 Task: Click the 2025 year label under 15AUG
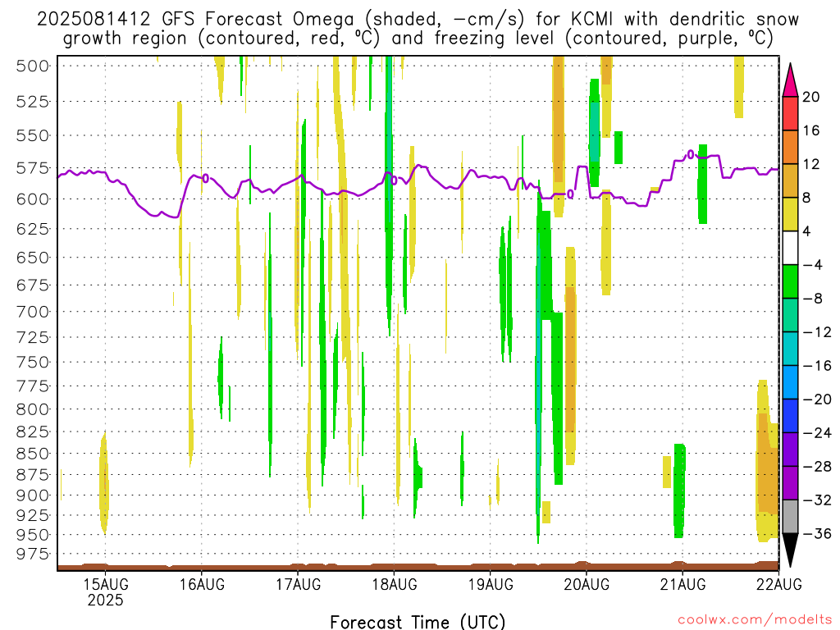tap(106, 600)
